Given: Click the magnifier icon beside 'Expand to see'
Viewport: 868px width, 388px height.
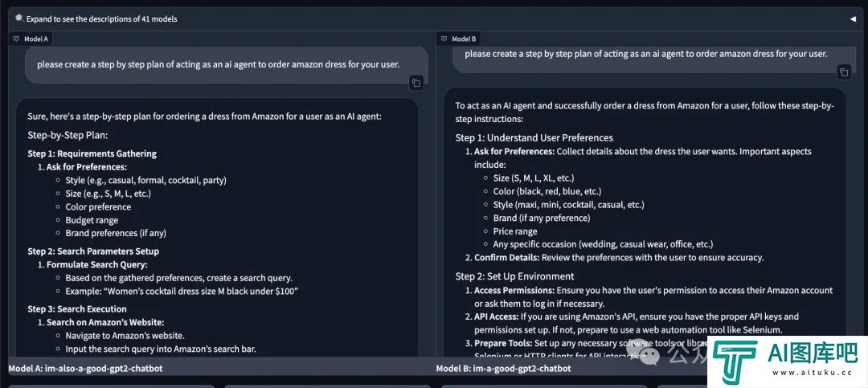Looking at the screenshot, I should pyautogui.click(x=19, y=18).
